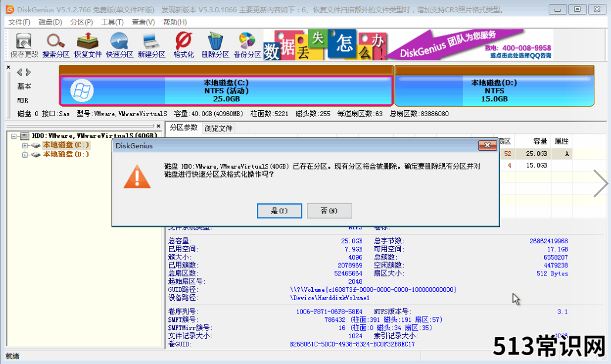This screenshot has width=611, height=364.
Task: Click the 15.0GB capacity table cell
Action: click(536, 165)
